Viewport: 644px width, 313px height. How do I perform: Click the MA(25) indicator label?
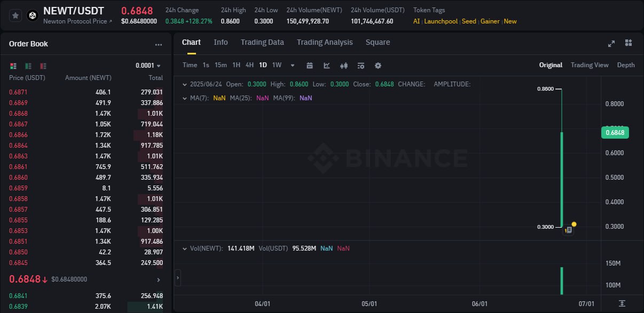click(241, 98)
